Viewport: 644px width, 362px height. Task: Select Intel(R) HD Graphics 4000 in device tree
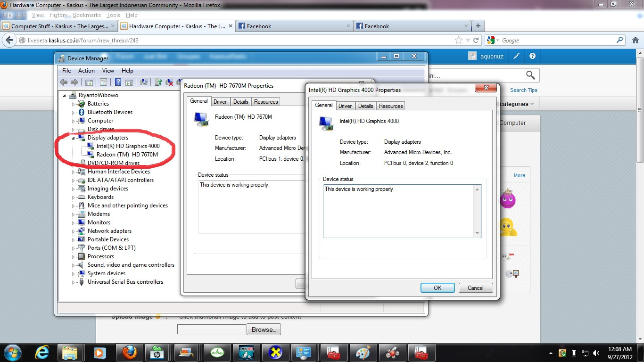click(x=128, y=146)
